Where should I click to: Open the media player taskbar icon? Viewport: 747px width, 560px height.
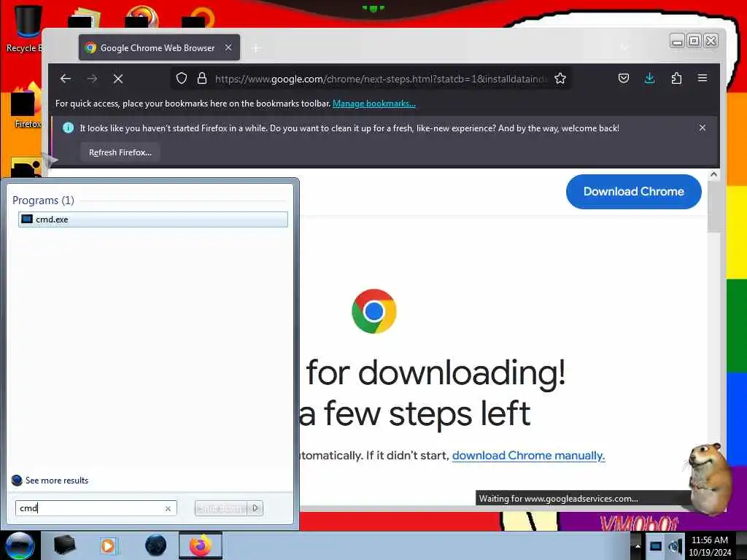(109, 545)
